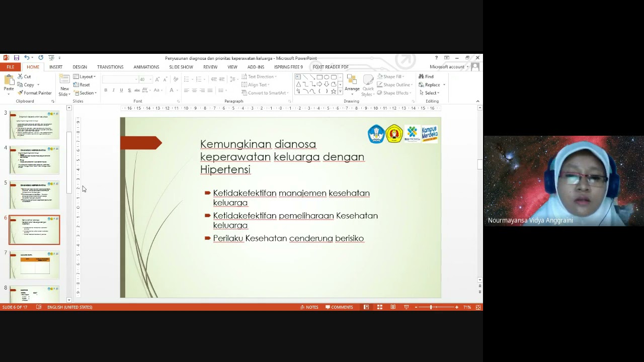This screenshot has width=644, height=362.
Task: Open the FILE tab
Action: click(10, 67)
